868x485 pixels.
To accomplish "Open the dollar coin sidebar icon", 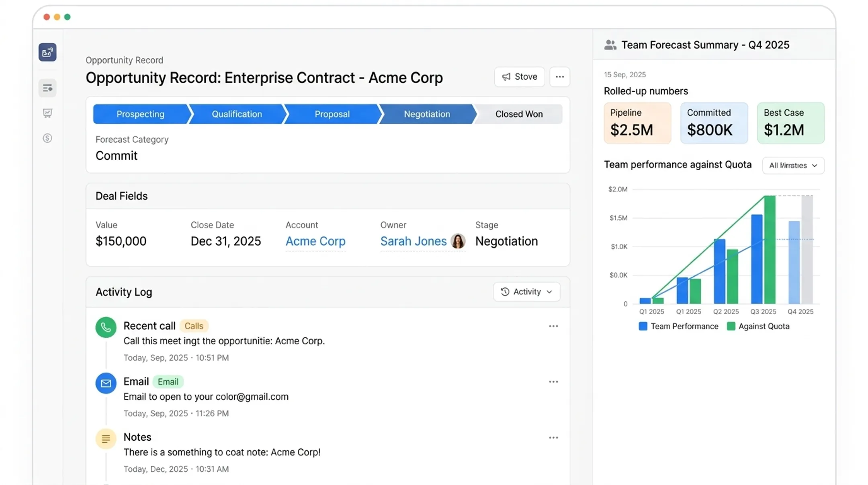I will click(x=47, y=138).
